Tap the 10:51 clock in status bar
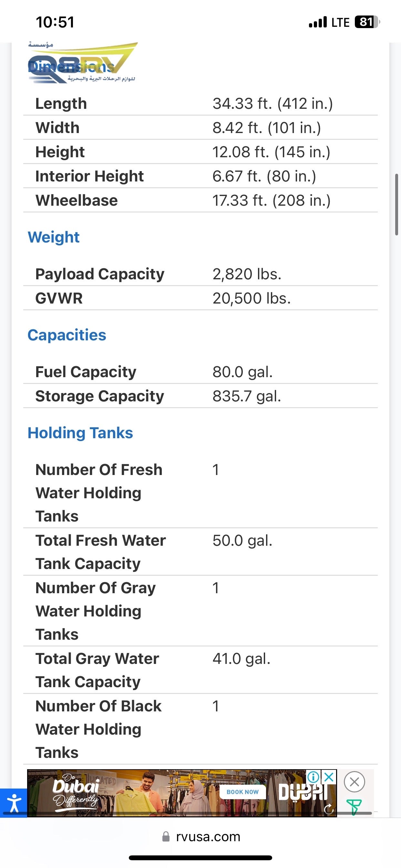 [x=55, y=22]
